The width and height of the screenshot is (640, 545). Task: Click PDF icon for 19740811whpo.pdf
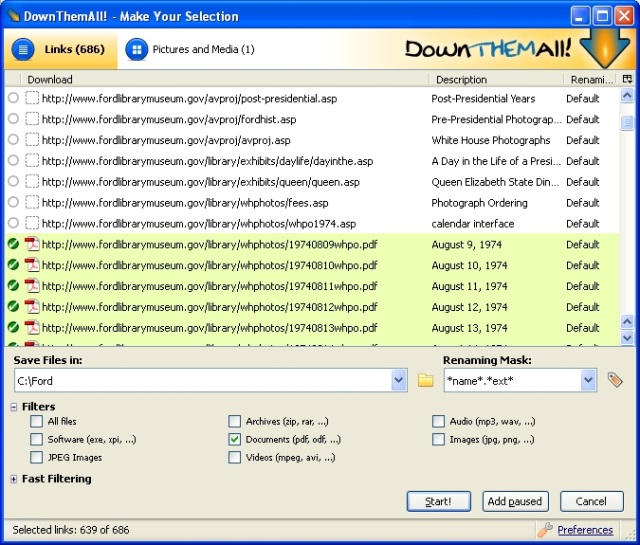32,286
